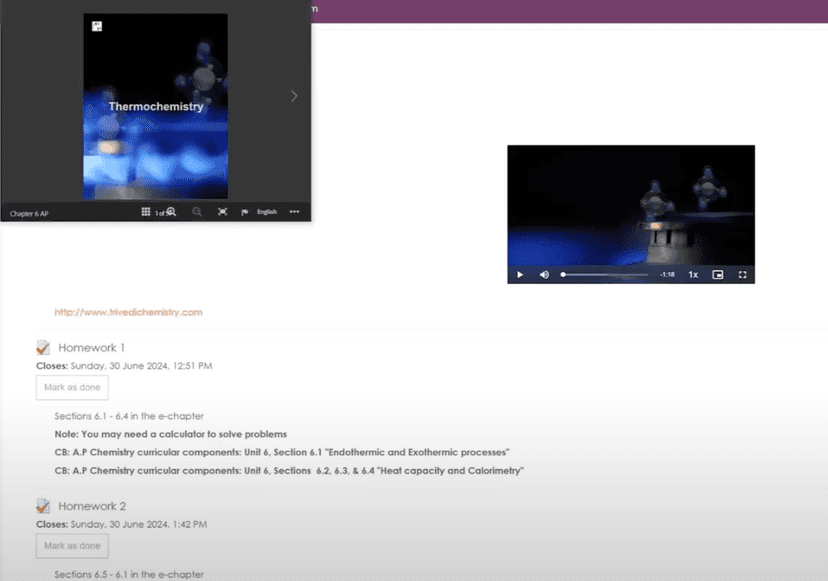Zoom out in the Chapter 6 AP viewer

pos(197,211)
